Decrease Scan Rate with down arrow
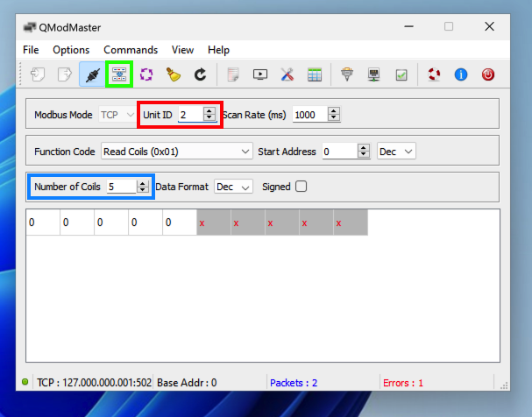 click(334, 117)
